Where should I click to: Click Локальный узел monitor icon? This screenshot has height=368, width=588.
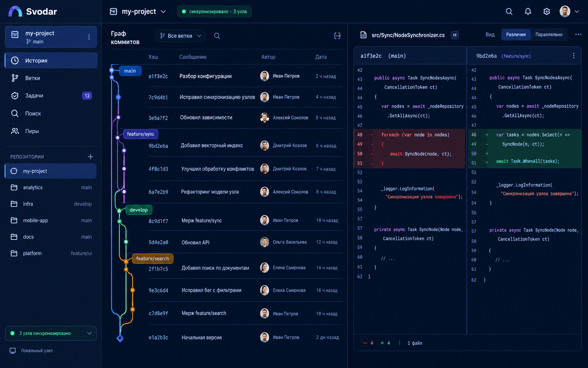(x=13, y=351)
